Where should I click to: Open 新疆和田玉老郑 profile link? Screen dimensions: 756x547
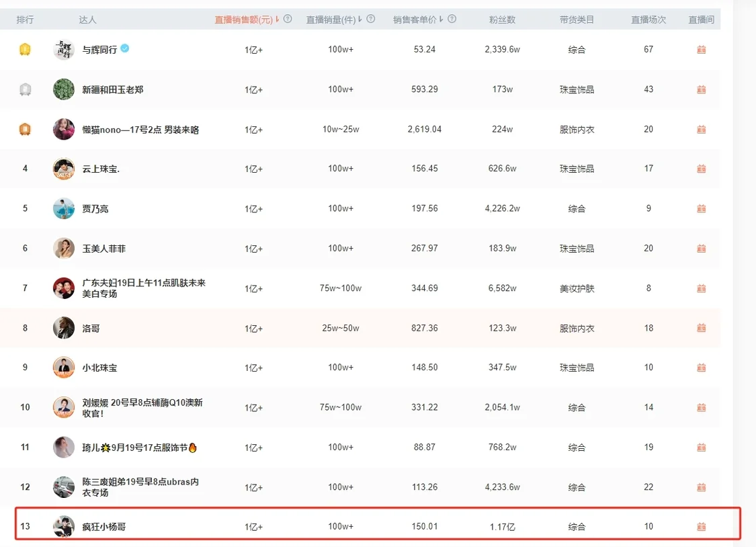coord(113,89)
